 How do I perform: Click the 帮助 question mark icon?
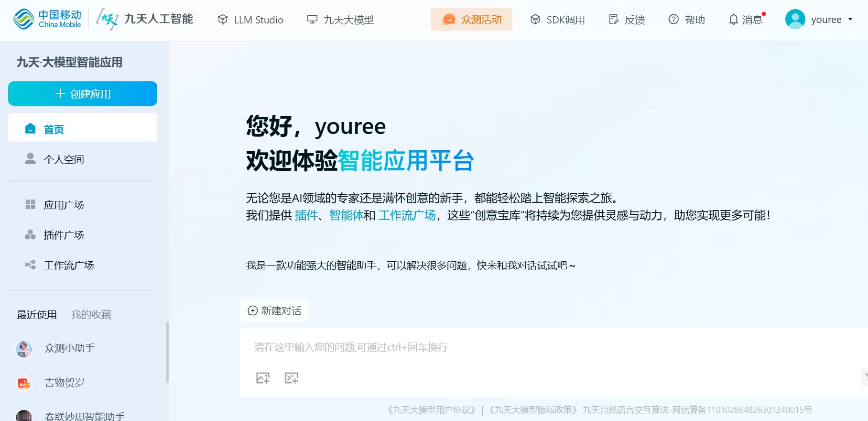673,19
